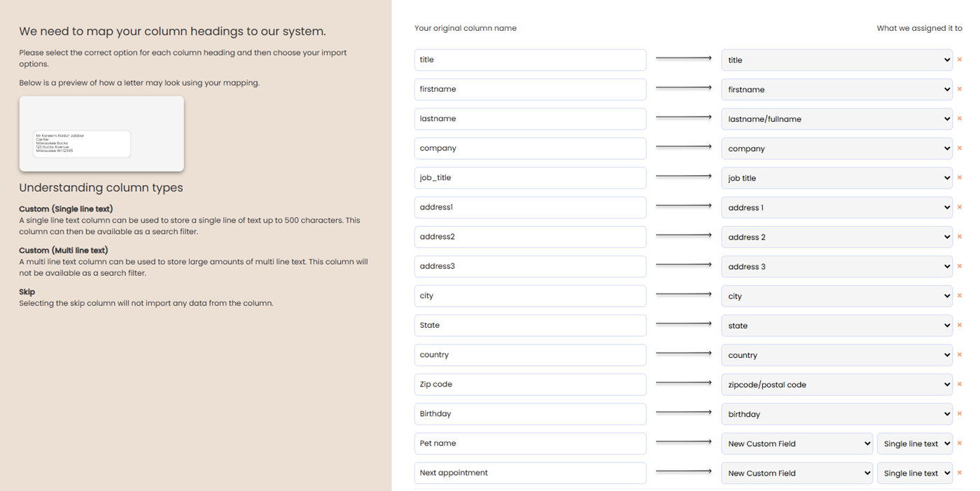Select the 'Birthday' original column name field
Viewport: 980px width, 491px height.
click(x=530, y=414)
